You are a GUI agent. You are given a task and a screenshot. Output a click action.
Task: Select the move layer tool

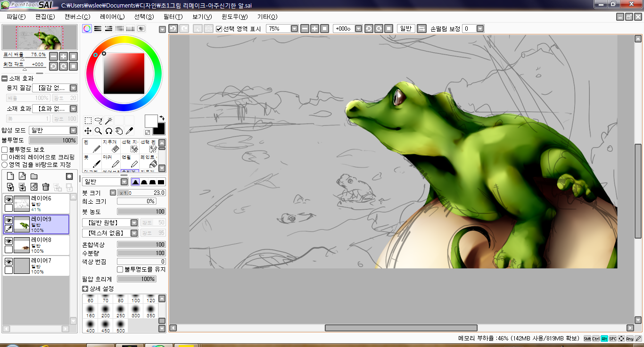88,131
